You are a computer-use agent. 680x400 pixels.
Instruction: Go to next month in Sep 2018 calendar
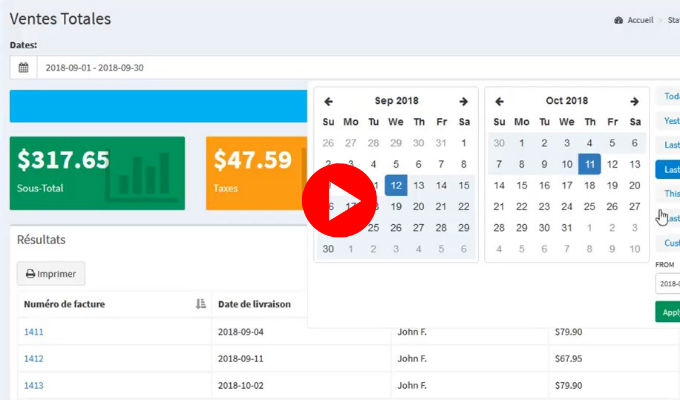pyautogui.click(x=464, y=101)
